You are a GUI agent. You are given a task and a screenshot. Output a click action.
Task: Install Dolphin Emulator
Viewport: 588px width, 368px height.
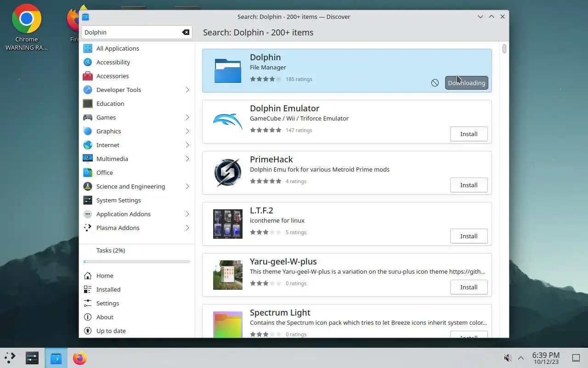coord(469,134)
